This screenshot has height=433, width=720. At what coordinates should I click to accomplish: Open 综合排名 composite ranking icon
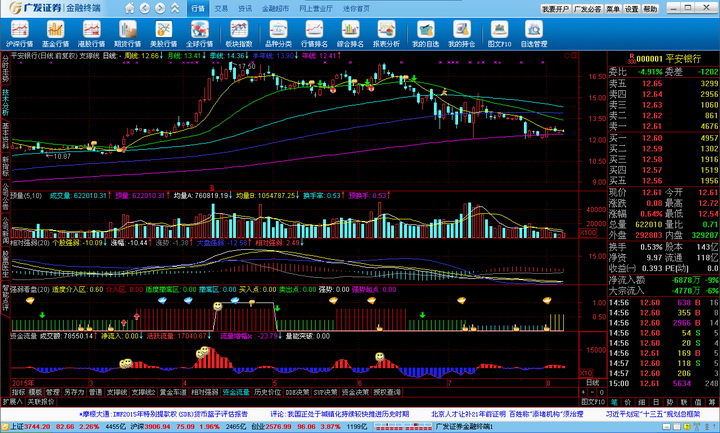point(350,34)
